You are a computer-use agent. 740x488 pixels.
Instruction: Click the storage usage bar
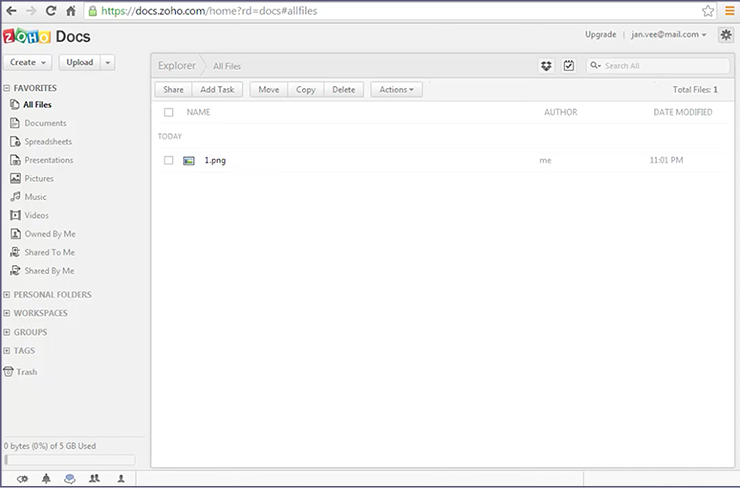pyautogui.click(x=70, y=460)
